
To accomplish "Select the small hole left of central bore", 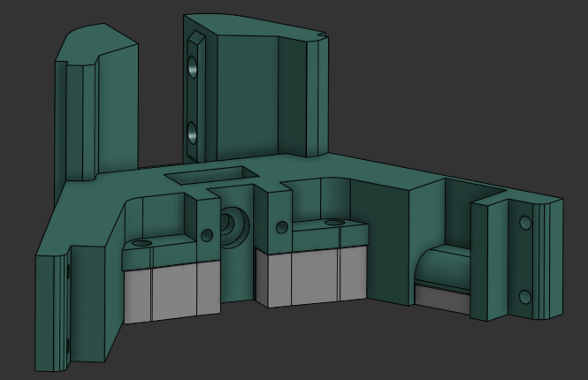I will pos(207,235).
